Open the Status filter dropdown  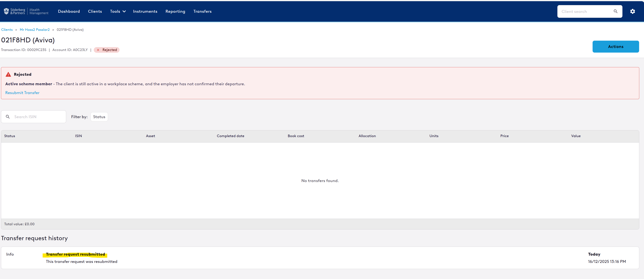point(99,117)
